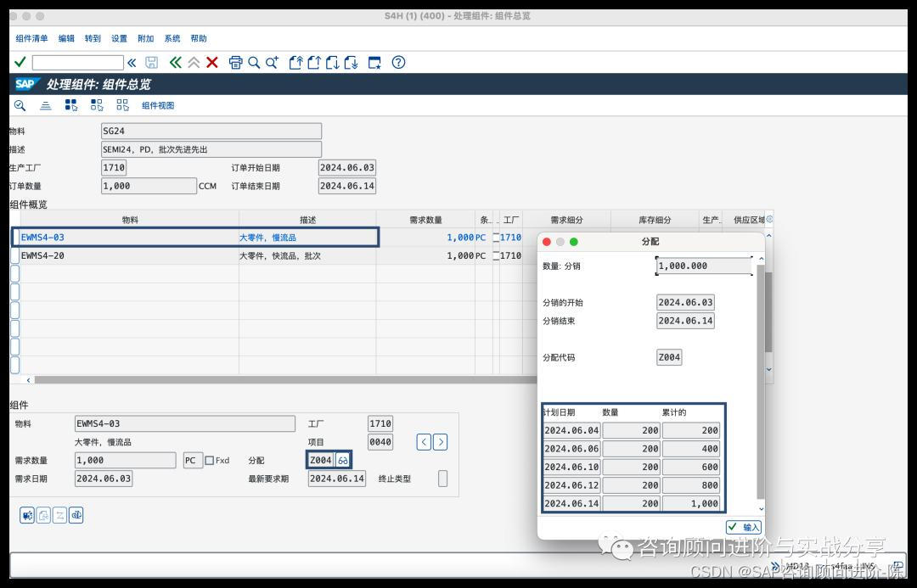Screen dimensions: 917x588
Task: Click the Find Next magnifier-plus icon
Action: point(272,63)
